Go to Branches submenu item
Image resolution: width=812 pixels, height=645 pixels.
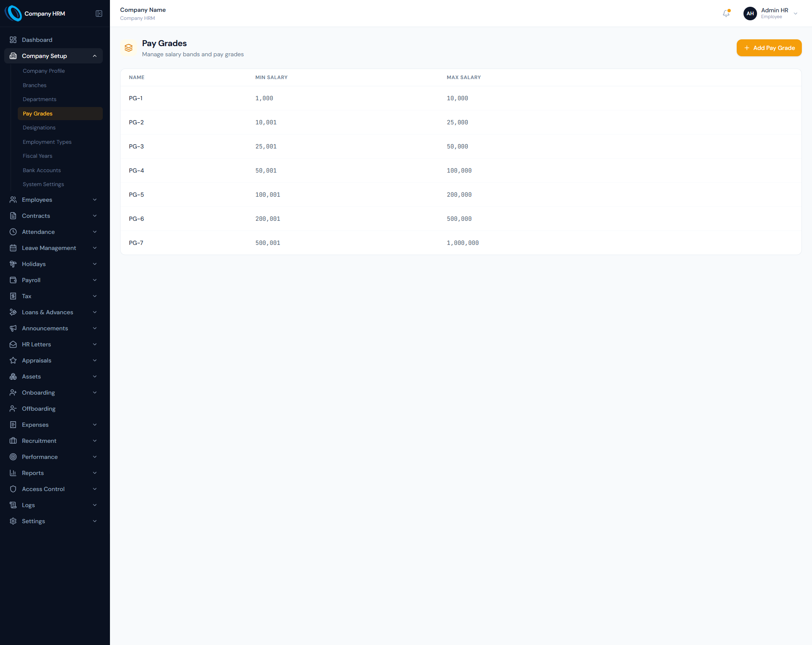(60, 85)
